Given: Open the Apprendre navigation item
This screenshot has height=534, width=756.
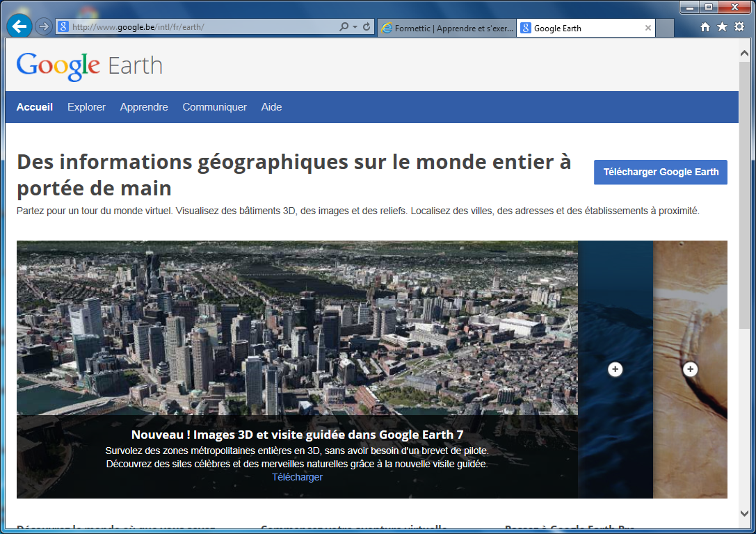Looking at the screenshot, I should (x=144, y=107).
